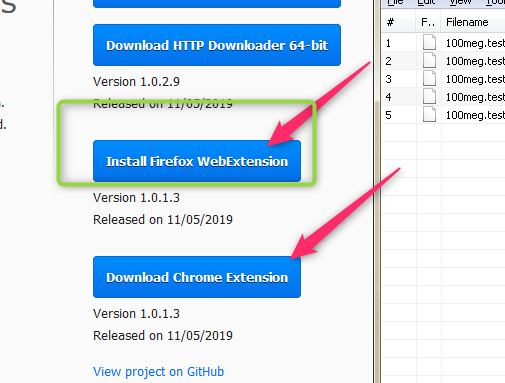The height and width of the screenshot is (383, 505).
Task: Click the F.. column header
Action: click(429, 22)
